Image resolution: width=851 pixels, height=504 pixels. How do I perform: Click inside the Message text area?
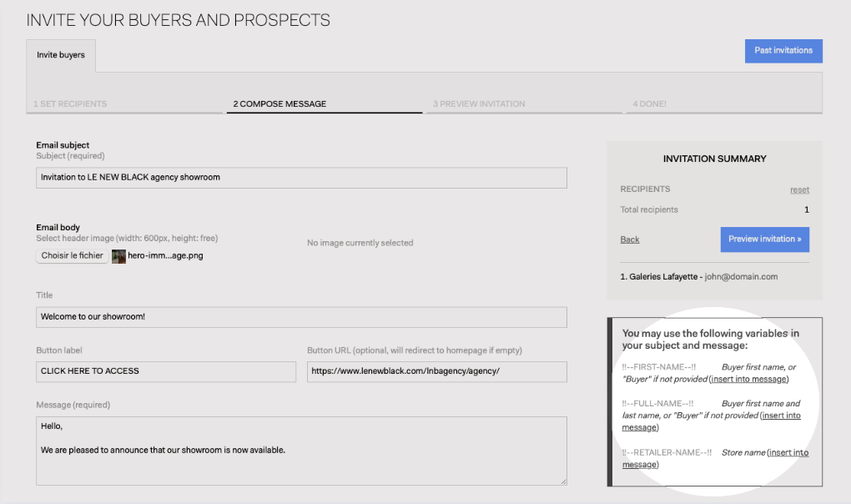pyautogui.click(x=301, y=451)
